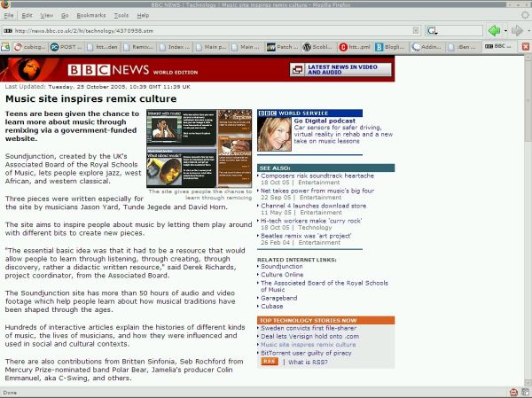Open the Help menu
This screenshot has width=532, height=398.
[x=143, y=15]
